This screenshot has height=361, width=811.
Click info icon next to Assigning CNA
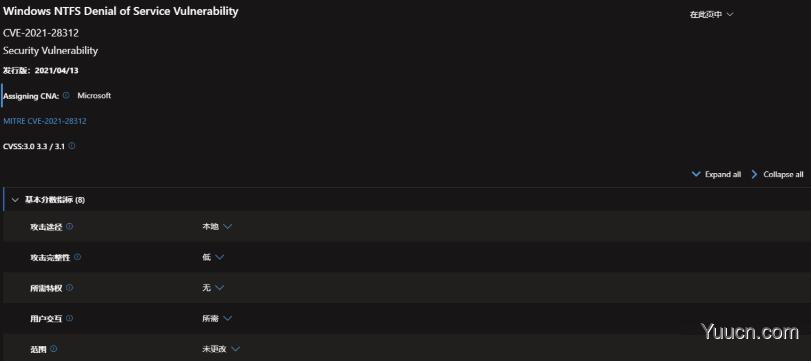(x=66, y=96)
